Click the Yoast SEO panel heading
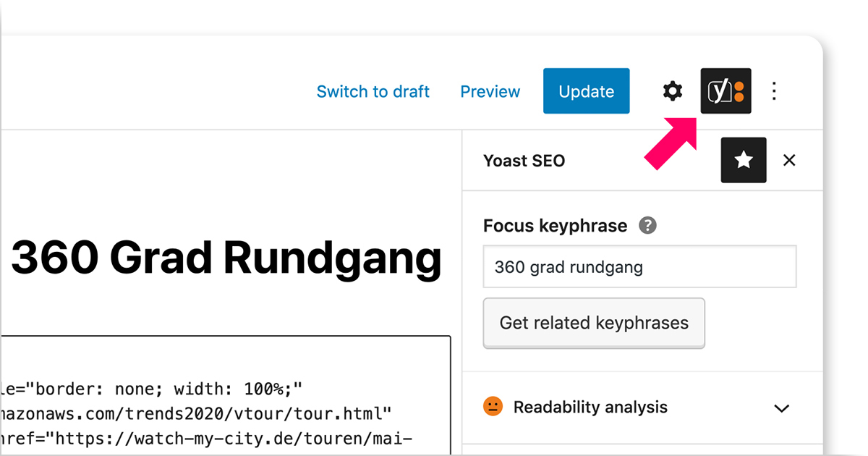Image resolution: width=868 pixels, height=456 pixels. click(524, 161)
